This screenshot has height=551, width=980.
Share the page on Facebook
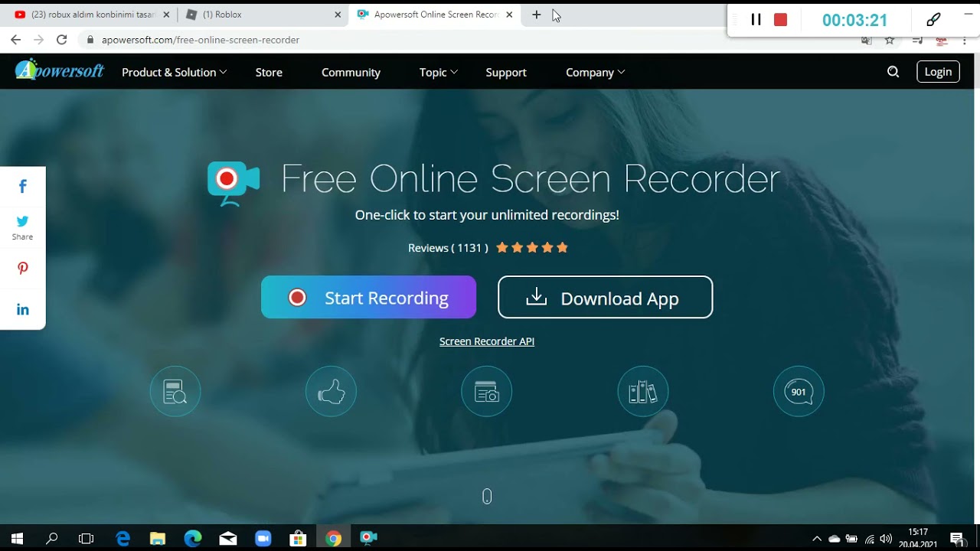pyautogui.click(x=23, y=186)
